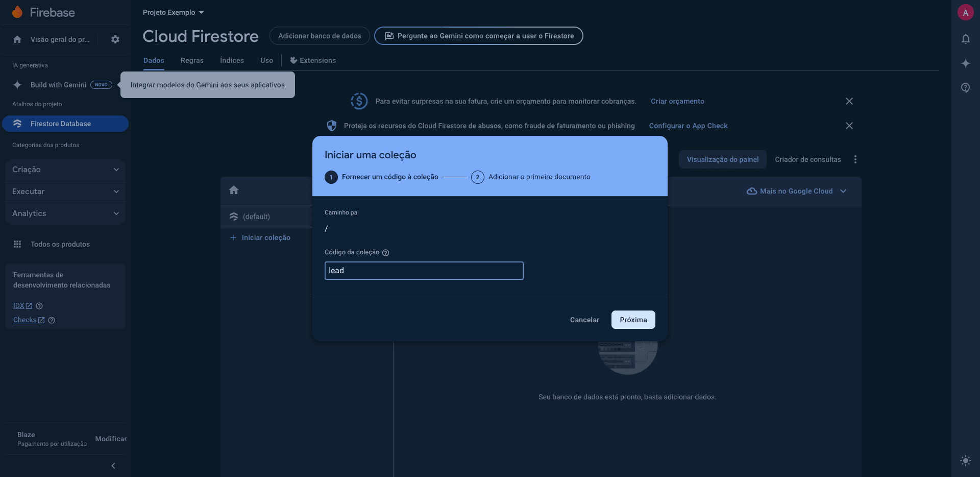Expand the Analytics category
This screenshot has height=477, width=980.
click(65, 213)
